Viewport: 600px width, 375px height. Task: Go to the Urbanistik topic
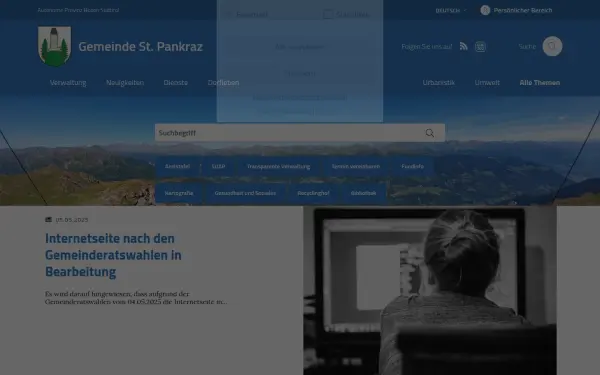(x=439, y=83)
